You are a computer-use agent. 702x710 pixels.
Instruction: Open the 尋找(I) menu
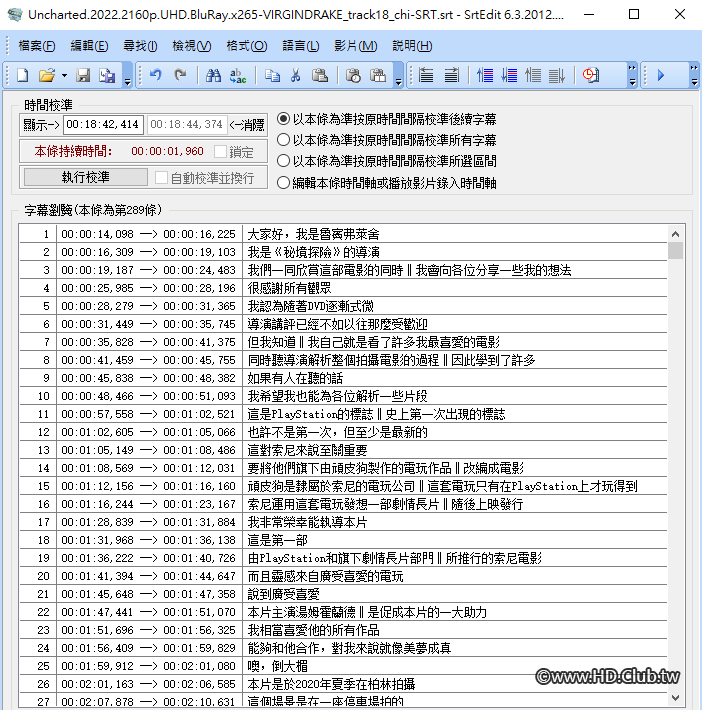click(140, 46)
